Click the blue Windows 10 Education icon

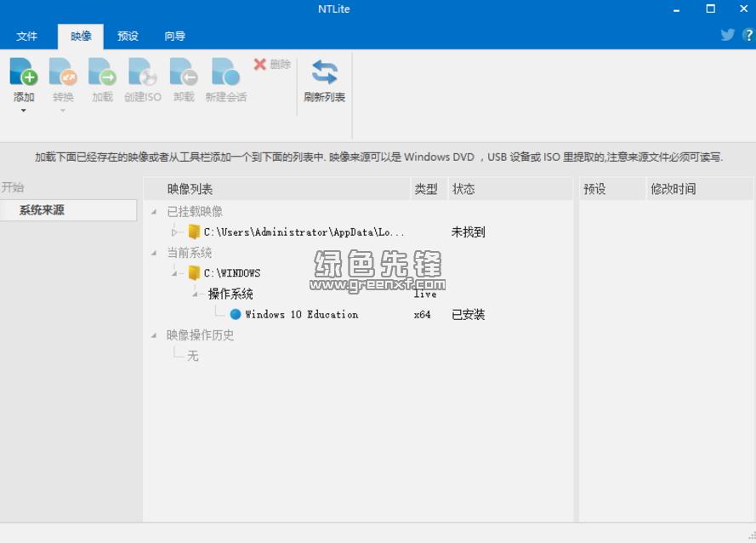coord(236,314)
